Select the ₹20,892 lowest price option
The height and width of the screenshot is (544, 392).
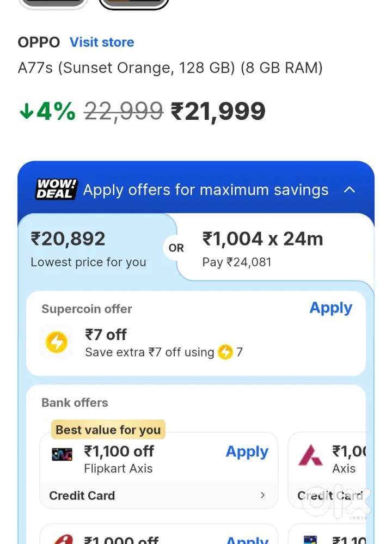coord(88,248)
